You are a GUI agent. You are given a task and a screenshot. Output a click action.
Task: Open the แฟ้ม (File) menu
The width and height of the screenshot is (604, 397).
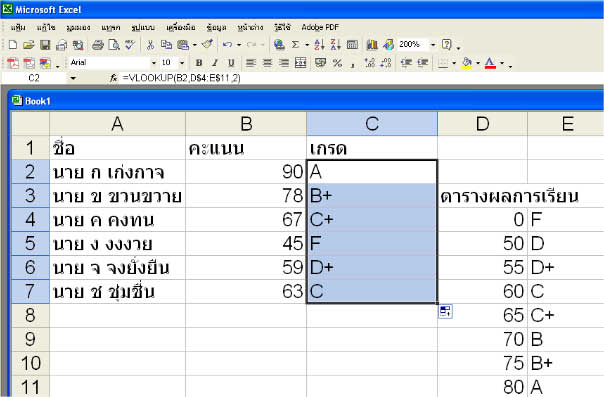point(18,27)
